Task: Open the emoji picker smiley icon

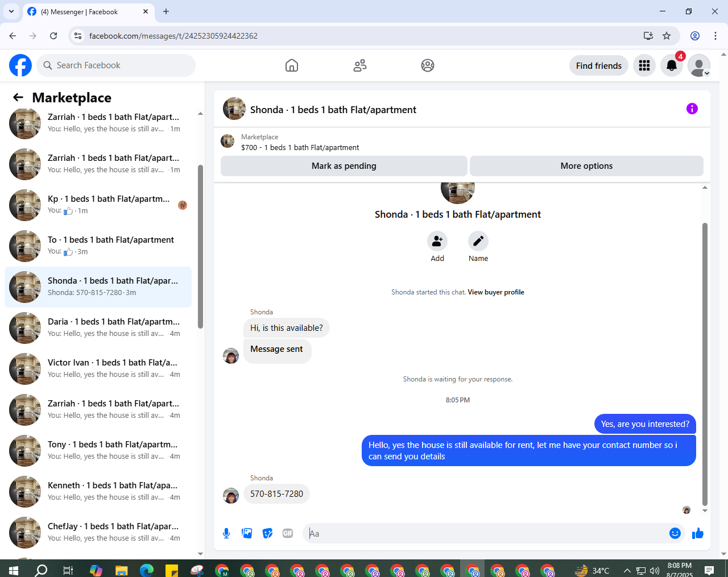Action: pos(675,533)
